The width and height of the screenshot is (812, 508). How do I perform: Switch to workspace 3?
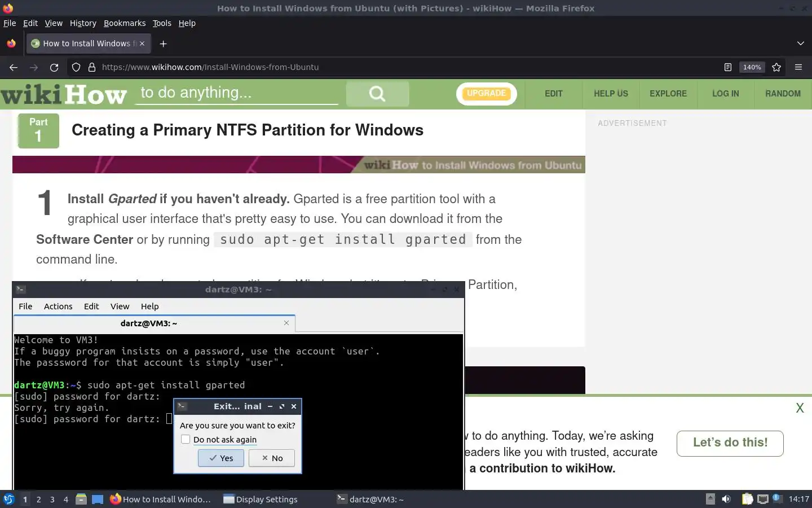(x=52, y=499)
